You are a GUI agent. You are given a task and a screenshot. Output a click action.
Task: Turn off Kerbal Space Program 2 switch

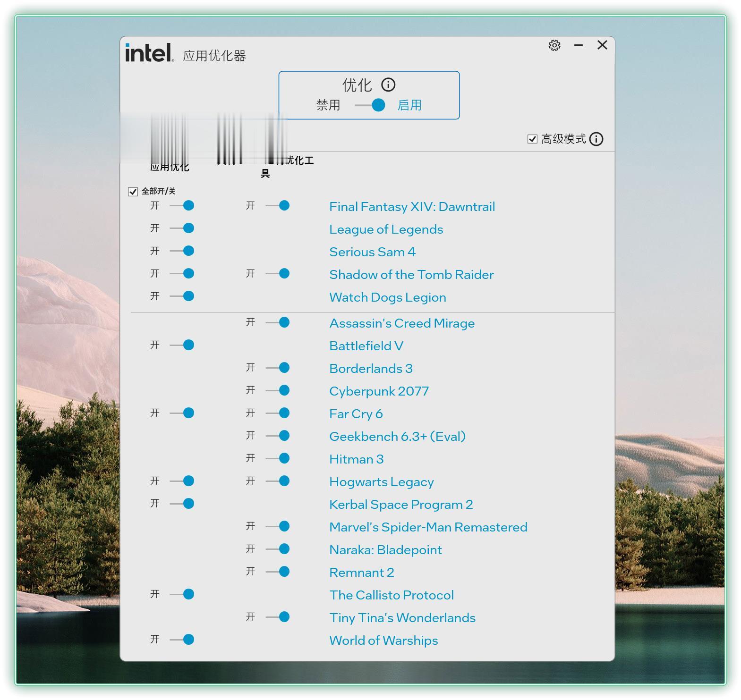(182, 504)
